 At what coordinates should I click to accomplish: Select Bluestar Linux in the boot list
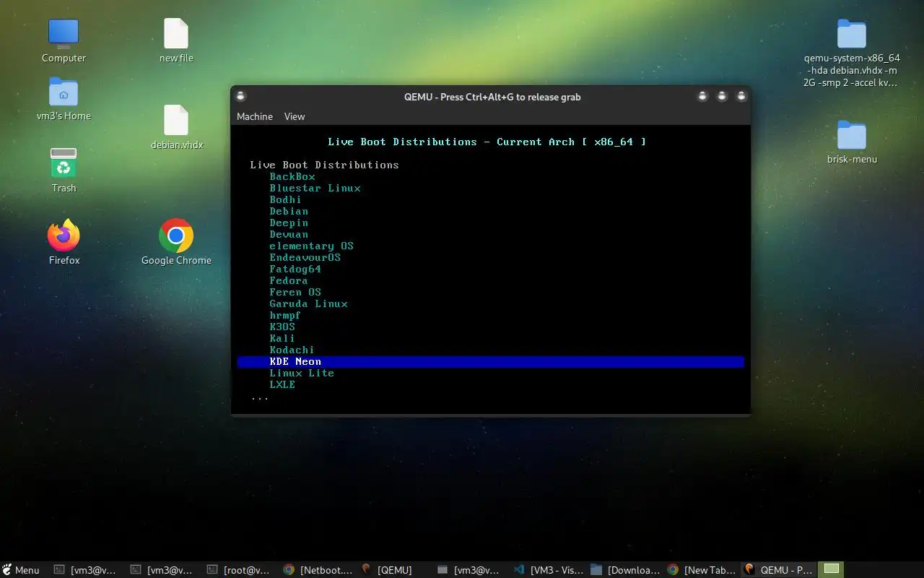[x=315, y=188]
